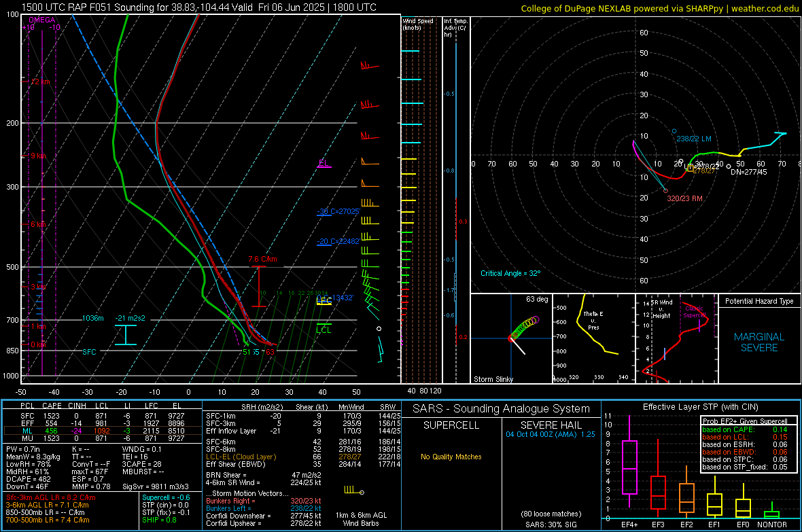Click the green 'LCL' level label

(x=324, y=330)
